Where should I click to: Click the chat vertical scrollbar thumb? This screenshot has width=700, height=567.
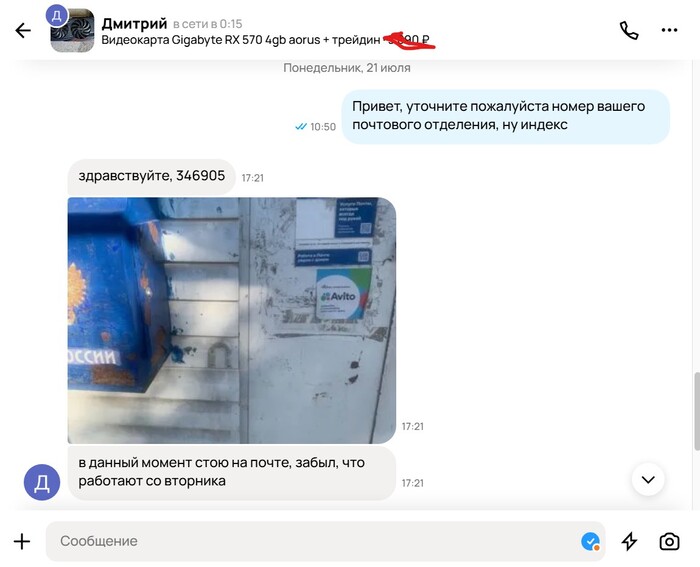point(697,411)
